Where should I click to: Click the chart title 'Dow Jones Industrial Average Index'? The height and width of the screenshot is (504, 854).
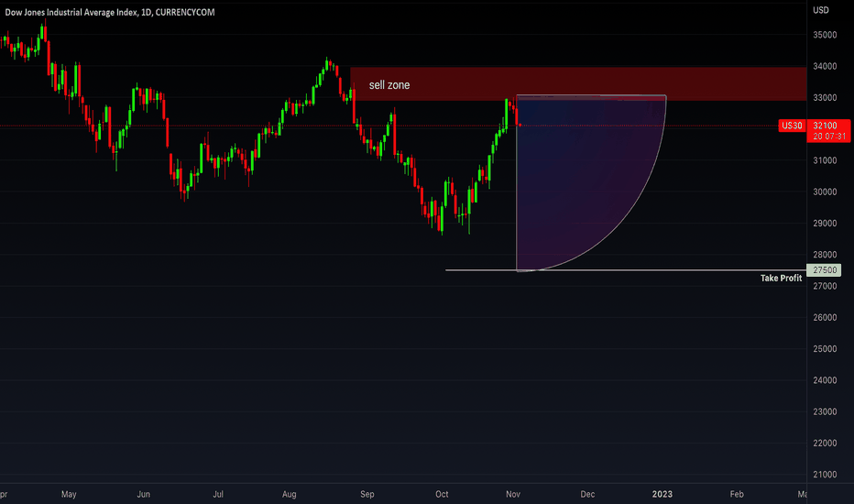71,12
